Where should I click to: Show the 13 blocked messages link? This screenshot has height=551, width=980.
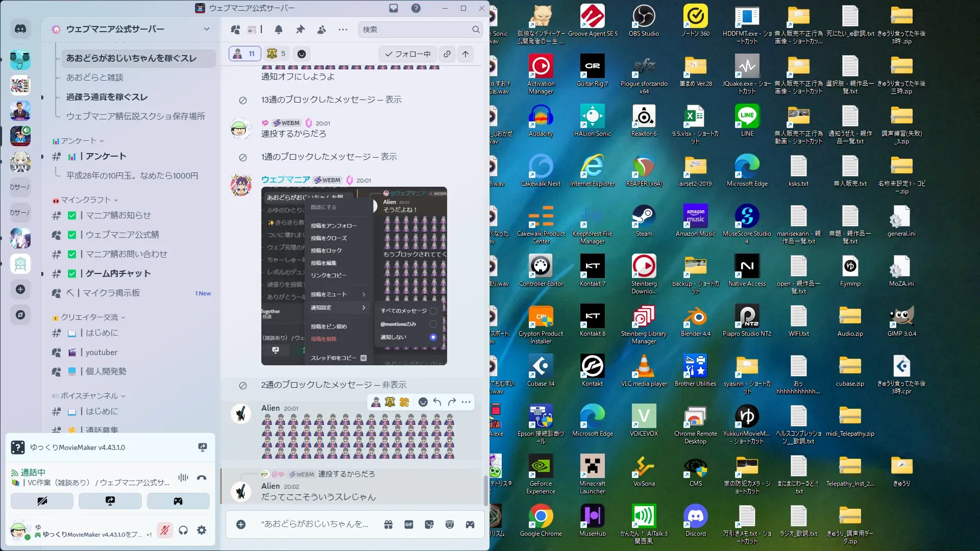click(393, 99)
